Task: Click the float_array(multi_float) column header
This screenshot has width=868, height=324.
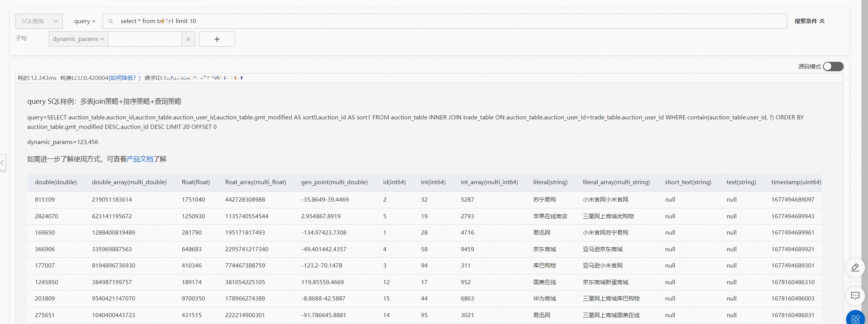Action: 255,182
